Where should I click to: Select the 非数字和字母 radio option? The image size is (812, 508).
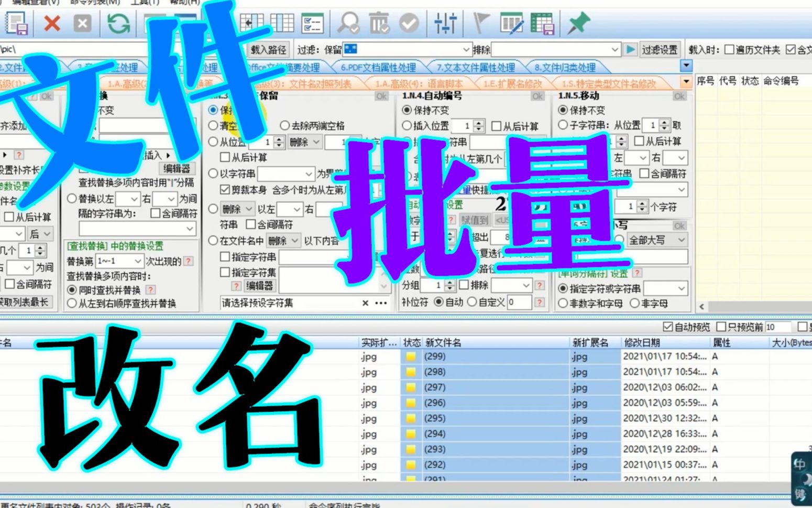(x=563, y=304)
